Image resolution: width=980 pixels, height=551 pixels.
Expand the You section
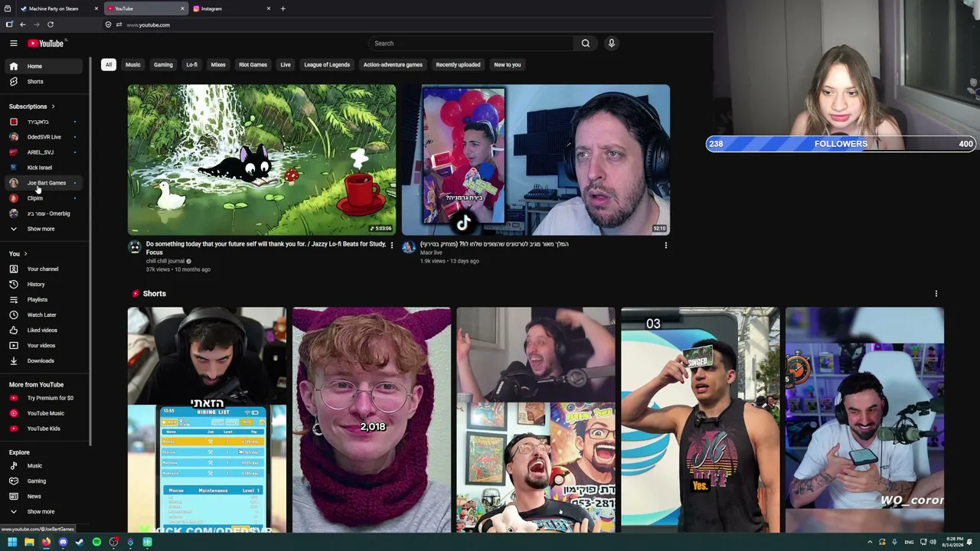[18, 253]
